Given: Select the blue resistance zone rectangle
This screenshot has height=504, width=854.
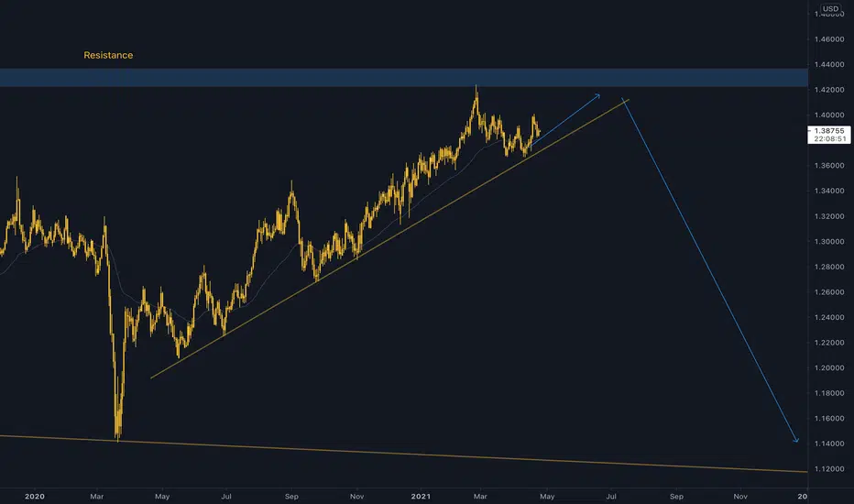Looking at the screenshot, I should [403, 77].
